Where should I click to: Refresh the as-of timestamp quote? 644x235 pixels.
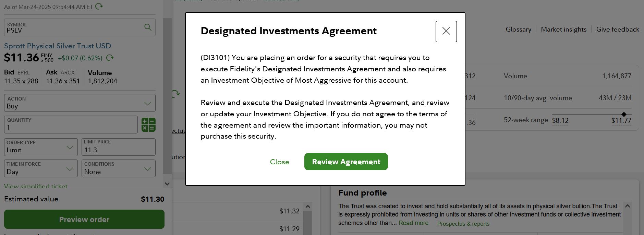click(99, 6)
